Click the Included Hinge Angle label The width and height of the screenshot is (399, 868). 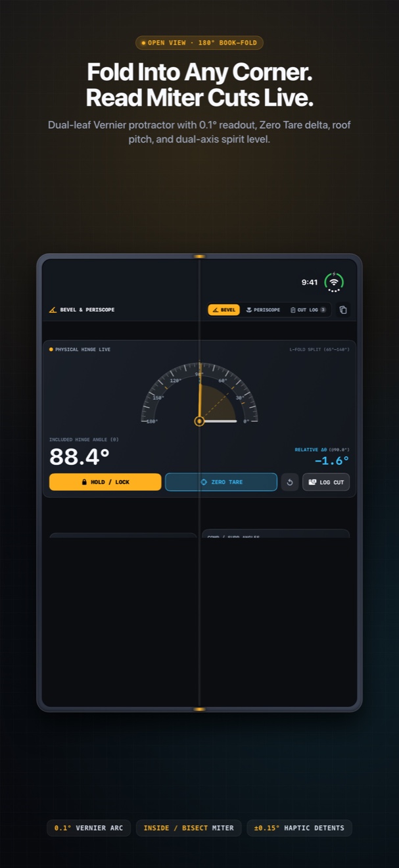[x=84, y=439]
